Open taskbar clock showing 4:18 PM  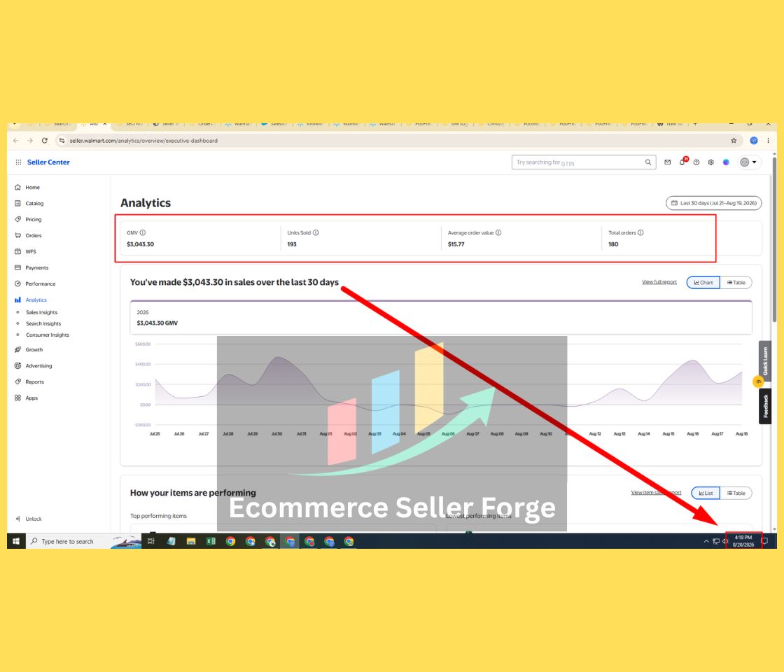click(743, 541)
